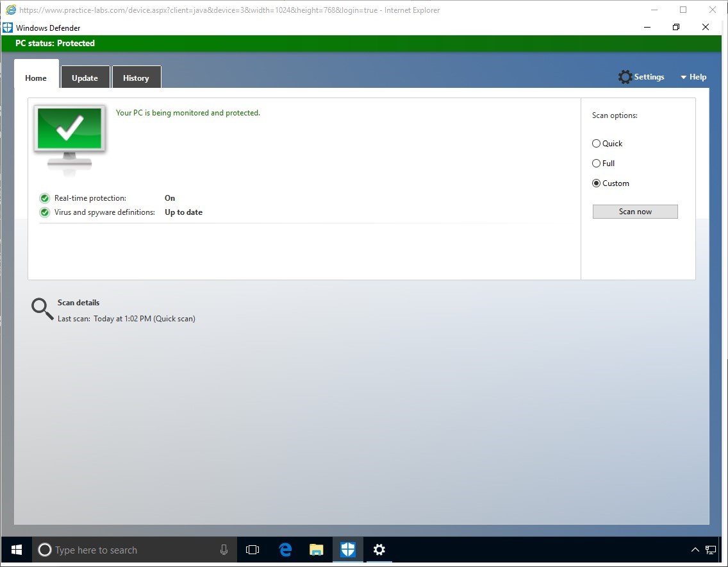
Task: Open the Settings text link
Action: coord(649,77)
